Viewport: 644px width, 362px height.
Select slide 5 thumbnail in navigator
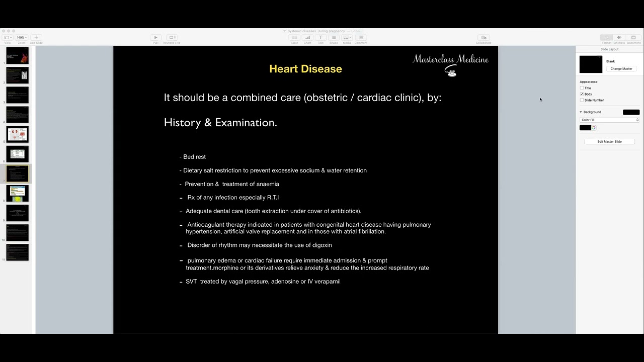(18, 134)
